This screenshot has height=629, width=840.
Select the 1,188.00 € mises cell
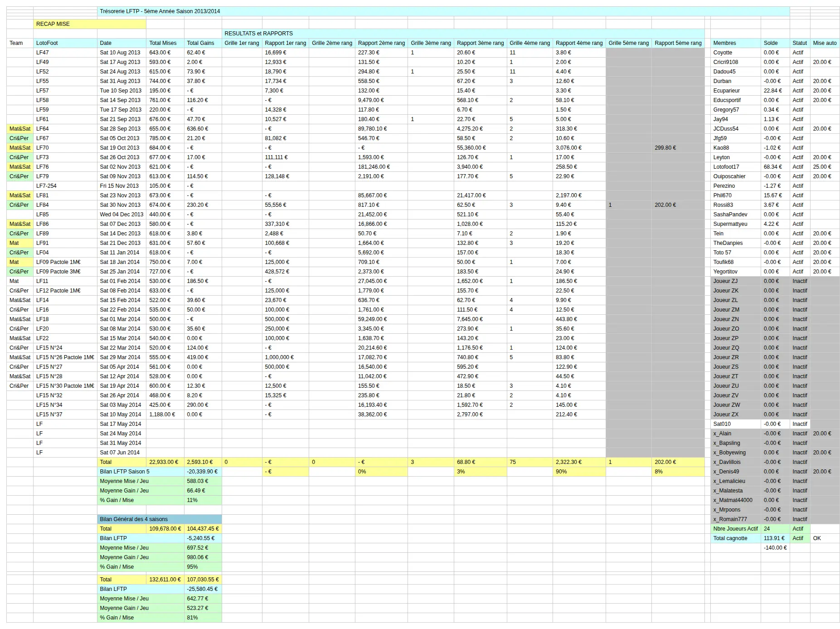165,414
